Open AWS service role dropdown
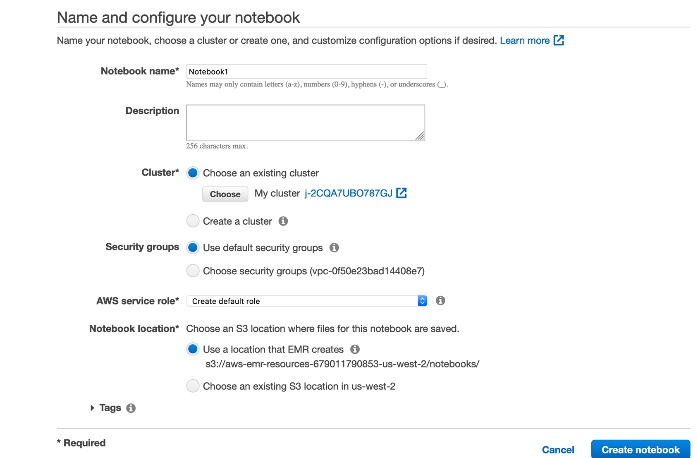698x458 pixels. 307,301
